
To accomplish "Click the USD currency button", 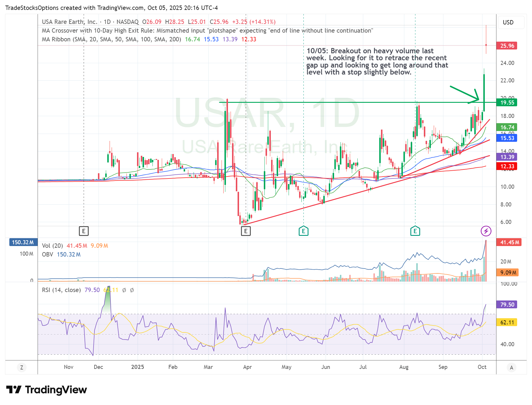I will tap(511, 22).
